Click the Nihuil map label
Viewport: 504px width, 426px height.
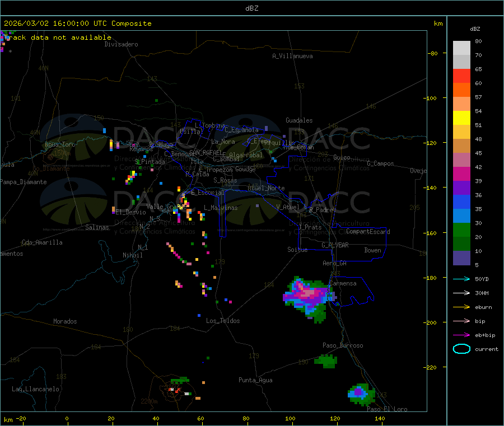[x=132, y=255]
